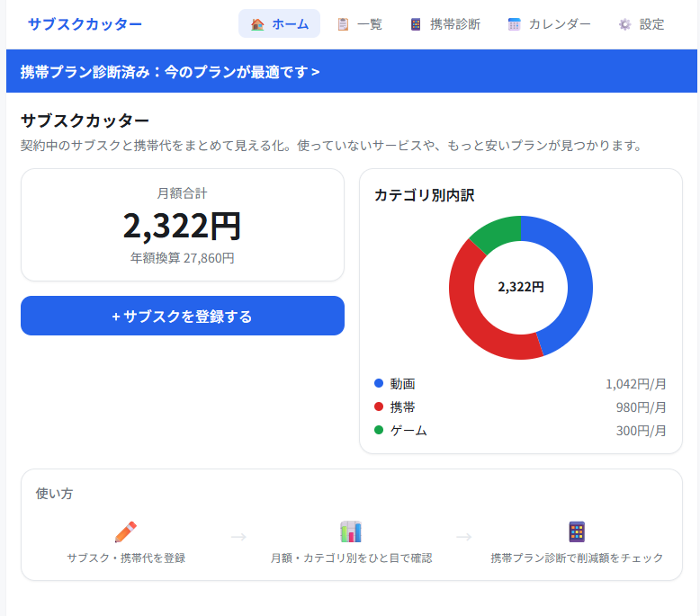700x616 pixels.
Task: Open the カレンダー tab
Action: (549, 23)
